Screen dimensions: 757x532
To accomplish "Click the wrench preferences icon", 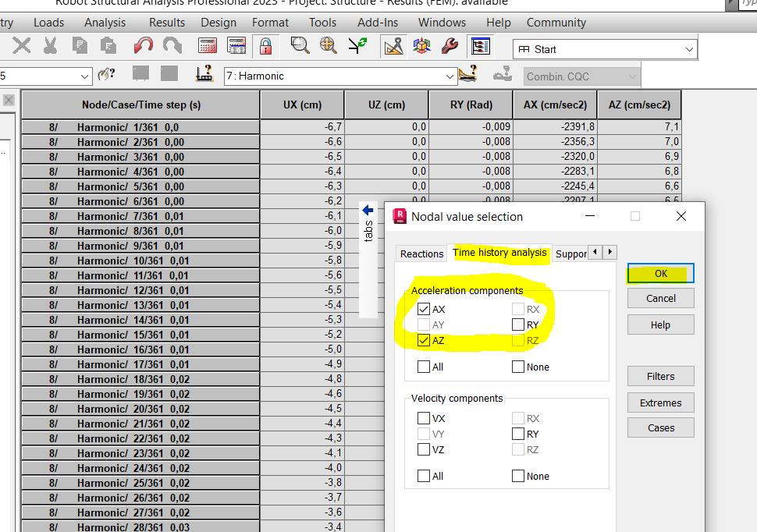I will 450,46.
